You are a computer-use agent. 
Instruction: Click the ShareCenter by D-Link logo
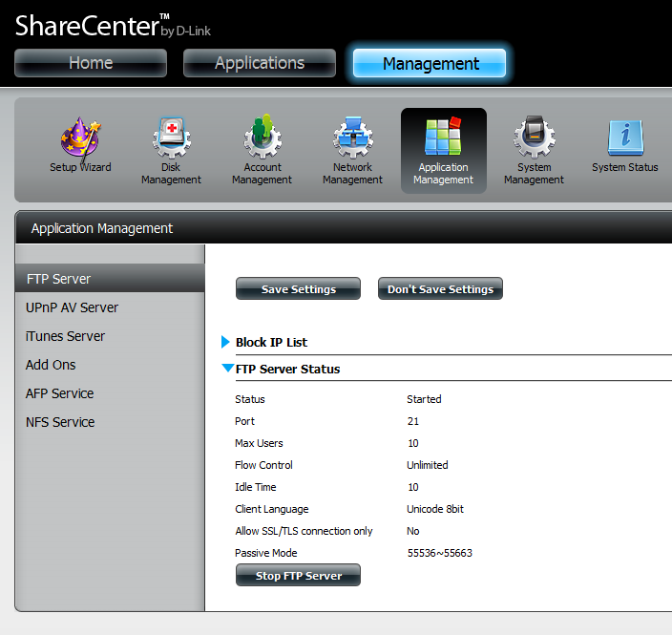pos(114,26)
